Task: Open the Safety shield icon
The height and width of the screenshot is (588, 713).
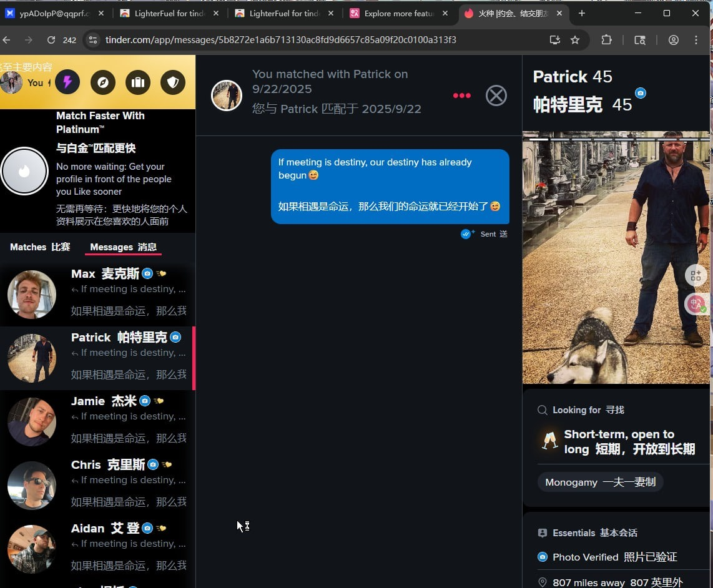Action: point(173,82)
